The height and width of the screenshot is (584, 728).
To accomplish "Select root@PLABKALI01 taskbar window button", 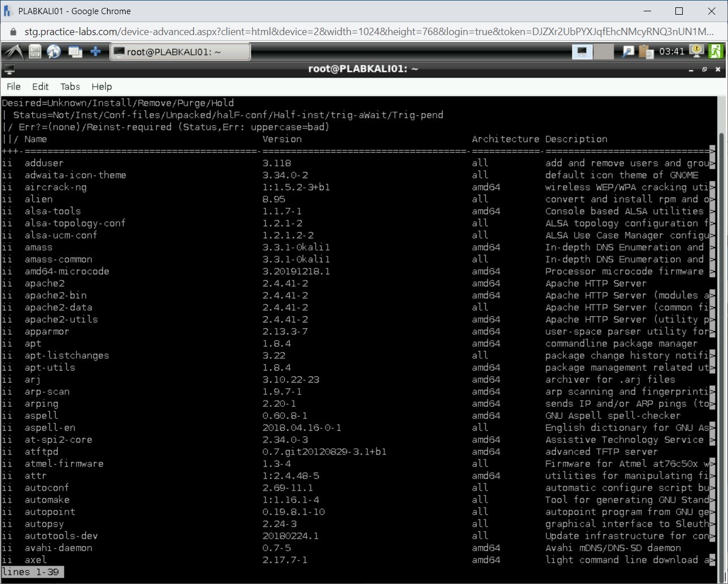I will coord(179,52).
